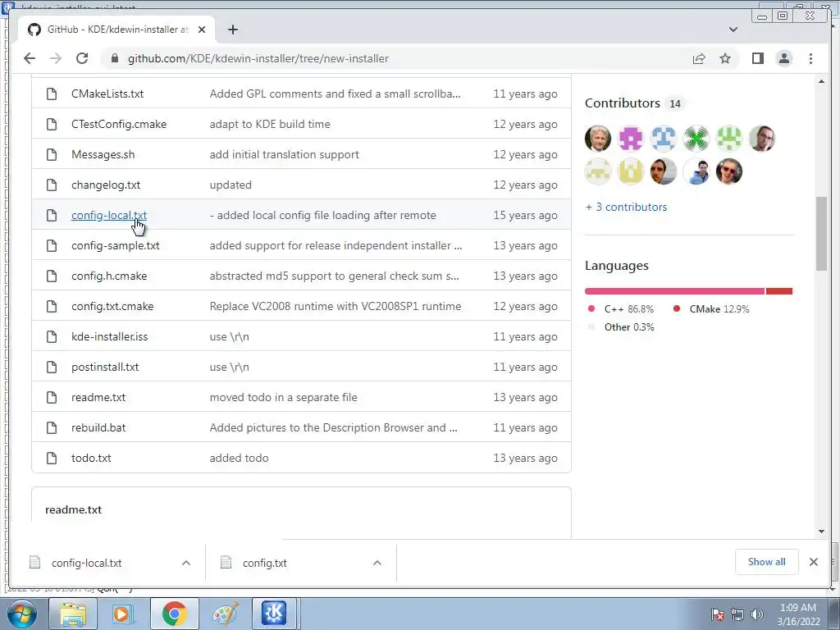Click the page vertical scrollbar thumb
This screenshot has width=840, height=630.
pos(821,234)
